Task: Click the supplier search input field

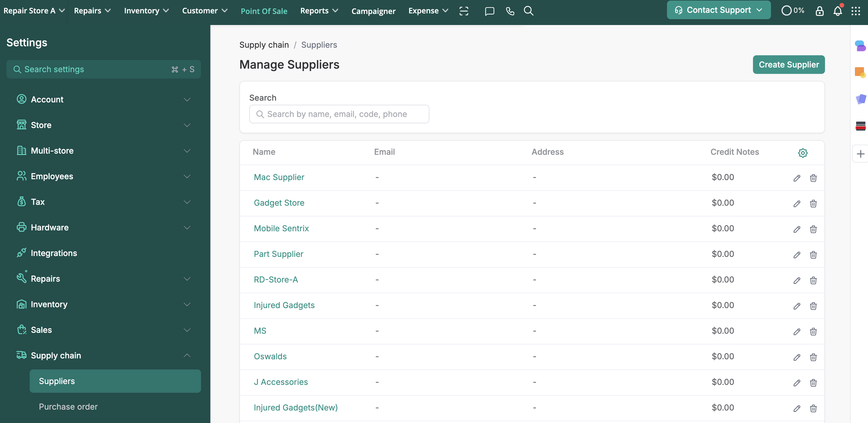Action: [x=339, y=114]
